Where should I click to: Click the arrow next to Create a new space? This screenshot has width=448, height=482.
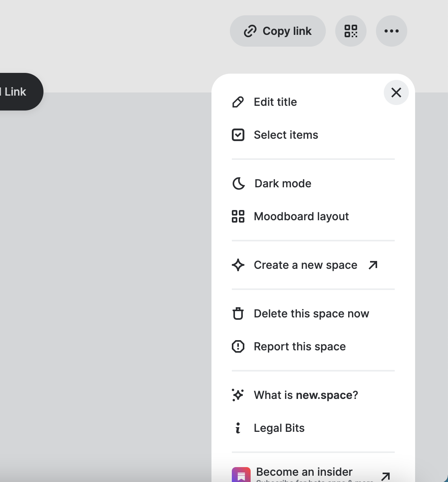(373, 265)
